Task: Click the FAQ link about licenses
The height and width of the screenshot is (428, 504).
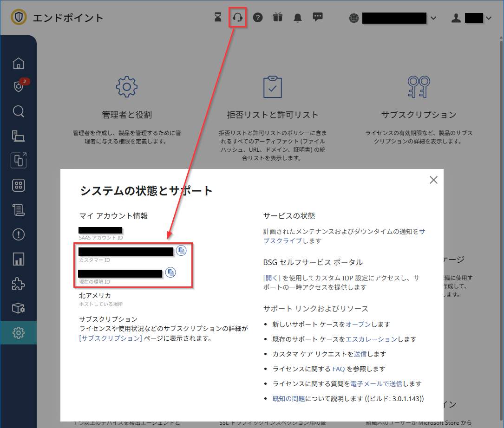Action: (339, 369)
